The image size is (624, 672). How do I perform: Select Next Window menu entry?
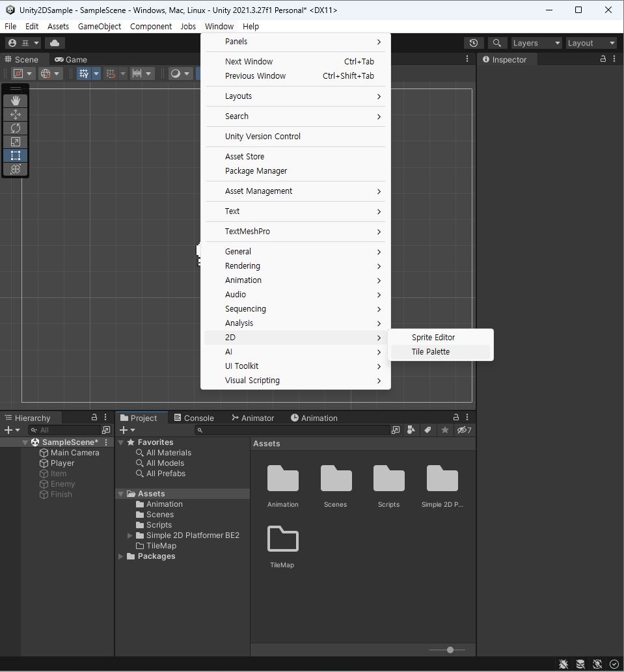tap(295, 62)
